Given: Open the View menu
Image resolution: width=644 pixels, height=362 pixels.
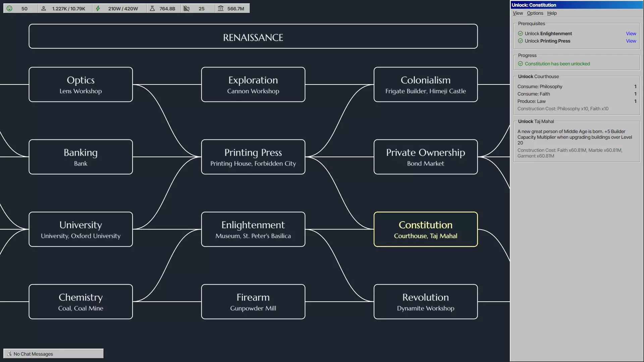Looking at the screenshot, I should tap(518, 13).
